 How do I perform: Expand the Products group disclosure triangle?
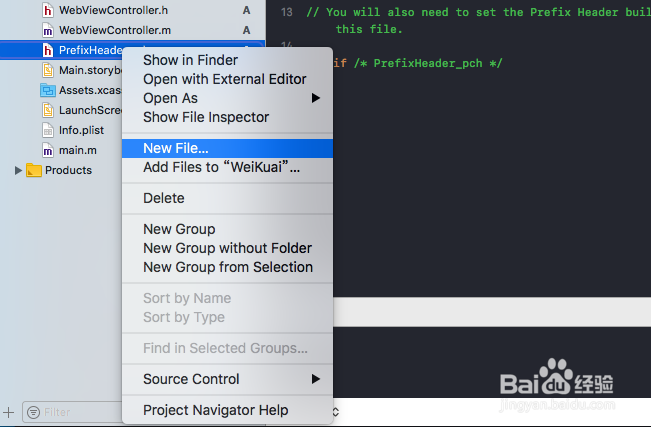point(18,170)
